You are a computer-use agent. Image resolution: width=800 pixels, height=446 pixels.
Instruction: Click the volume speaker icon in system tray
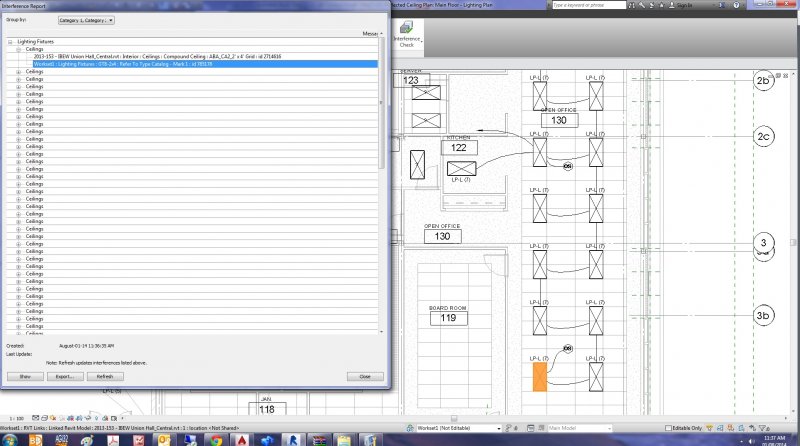tap(751, 441)
